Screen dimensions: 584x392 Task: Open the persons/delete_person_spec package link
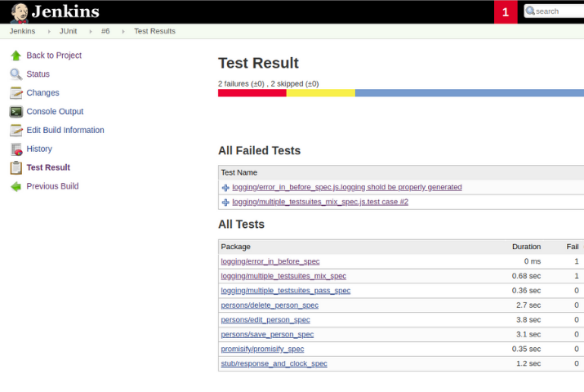270,305
